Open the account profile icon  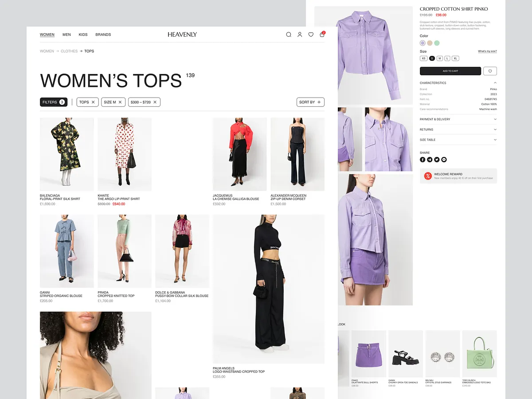point(300,34)
